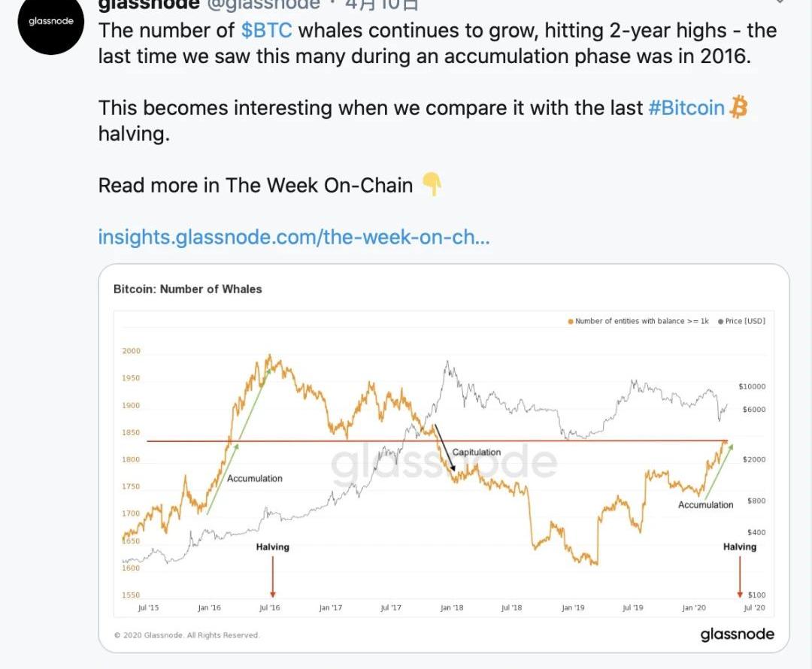The image size is (812, 669).
Task: Click the Jul '16 Halving label
Action: pyautogui.click(x=272, y=547)
